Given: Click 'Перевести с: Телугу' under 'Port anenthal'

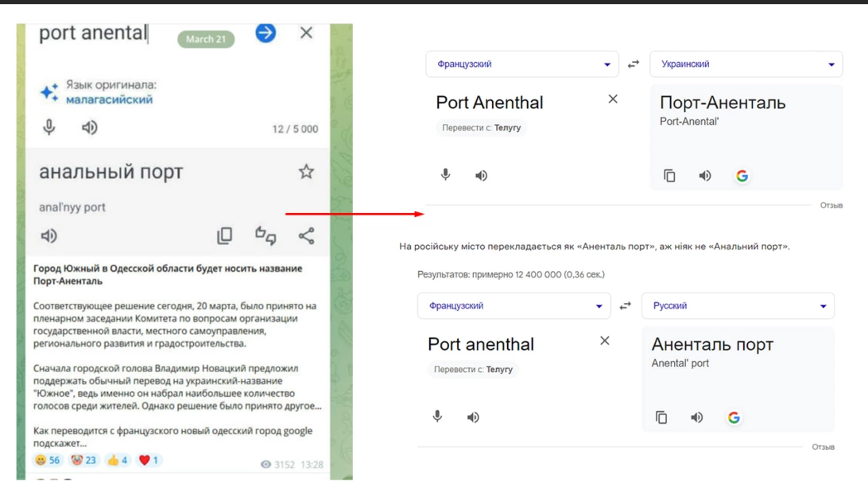Looking at the screenshot, I should 473,370.
